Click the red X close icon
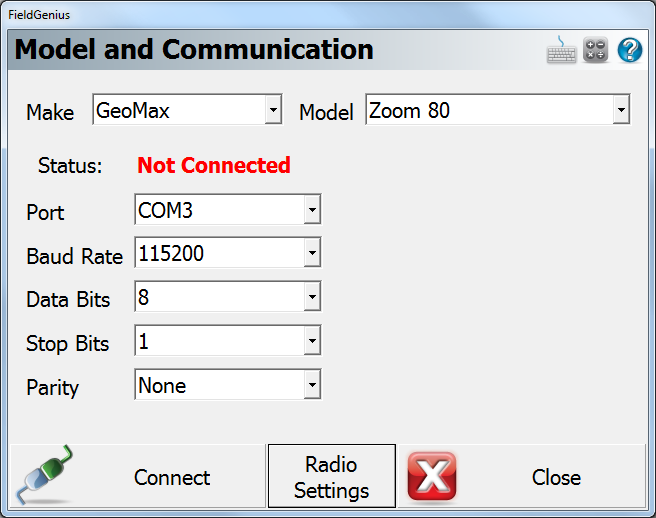 (431, 477)
